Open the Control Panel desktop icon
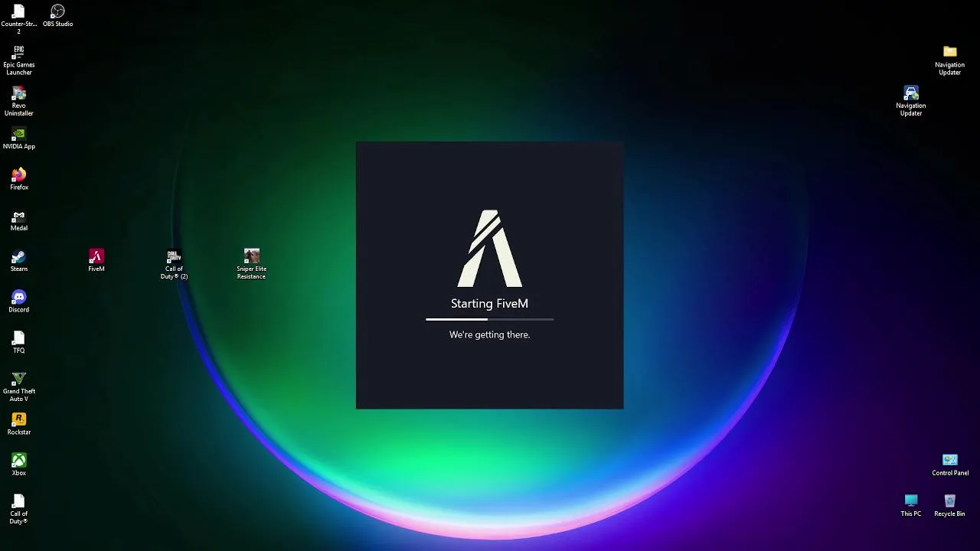Screen dimensions: 980x551 pos(950,465)
